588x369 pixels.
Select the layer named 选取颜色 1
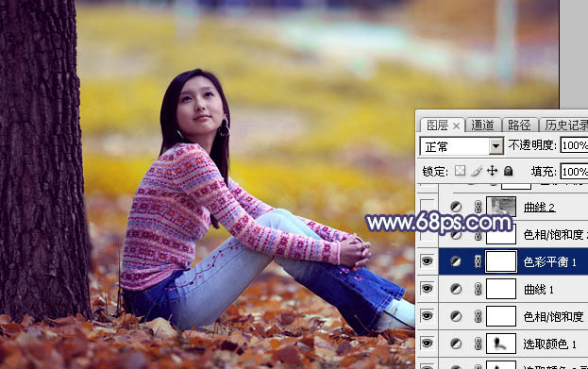tap(549, 344)
